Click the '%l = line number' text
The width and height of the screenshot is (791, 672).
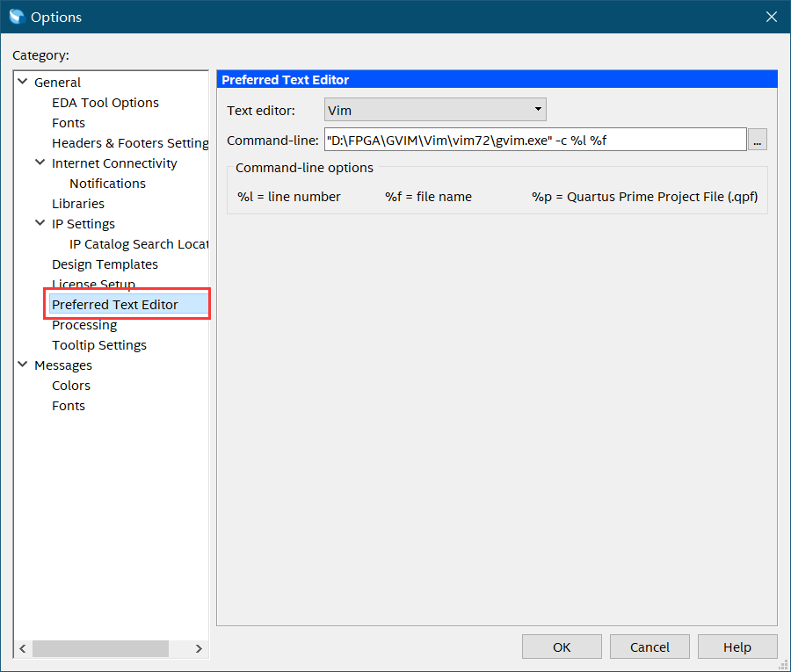pyautogui.click(x=289, y=197)
